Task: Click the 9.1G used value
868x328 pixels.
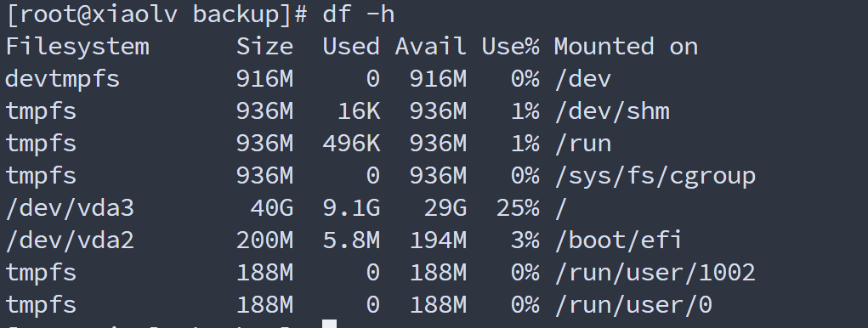Action: (x=351, y=208)
